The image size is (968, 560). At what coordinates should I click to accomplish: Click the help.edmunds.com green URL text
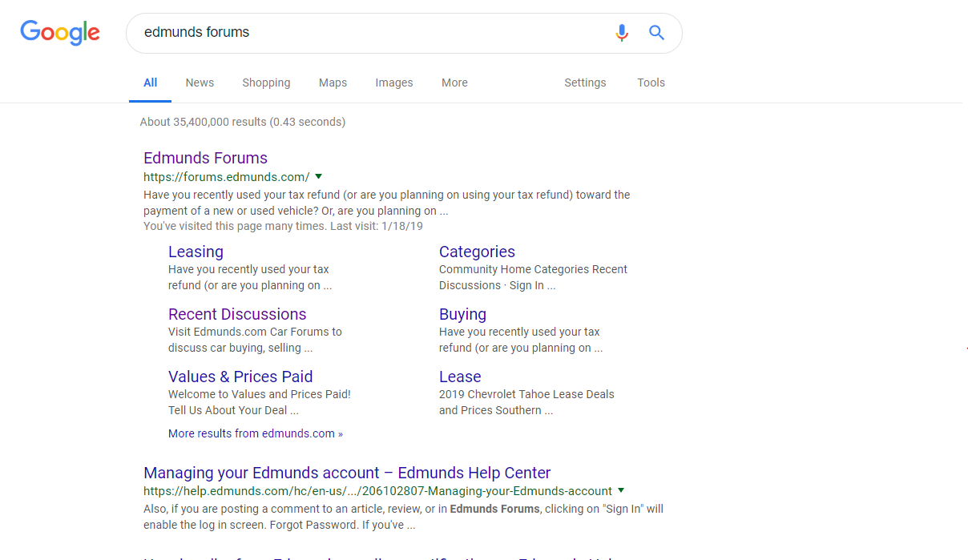(377, 491)
